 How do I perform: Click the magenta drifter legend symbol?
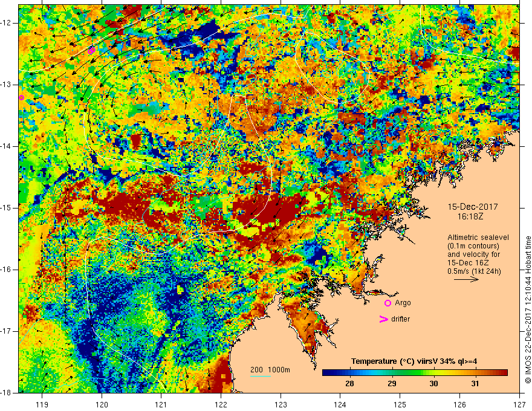[x=383, y=319]
